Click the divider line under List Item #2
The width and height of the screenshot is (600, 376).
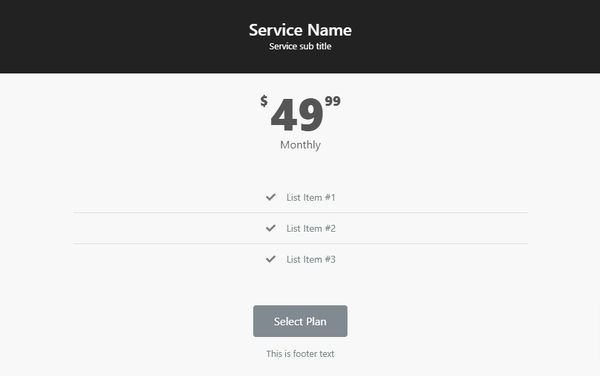click(x=300, y=243)
